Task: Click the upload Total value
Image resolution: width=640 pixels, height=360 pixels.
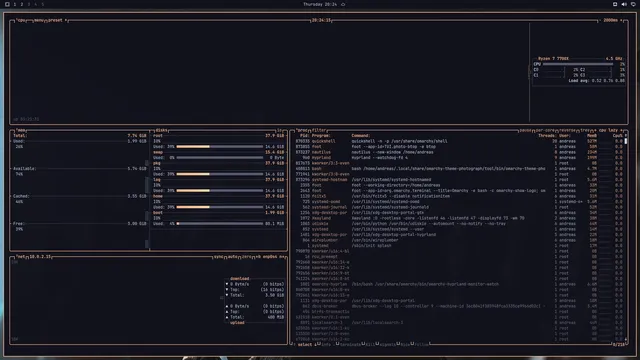Action: [x=276, y=317]
